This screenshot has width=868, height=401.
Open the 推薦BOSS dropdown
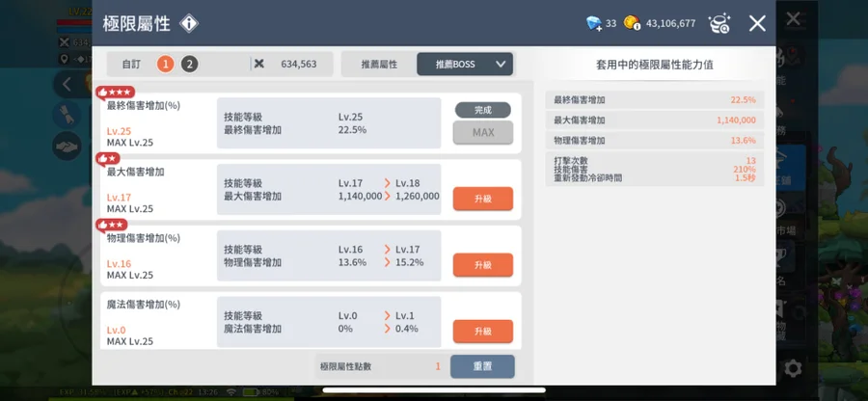[465, 65]
